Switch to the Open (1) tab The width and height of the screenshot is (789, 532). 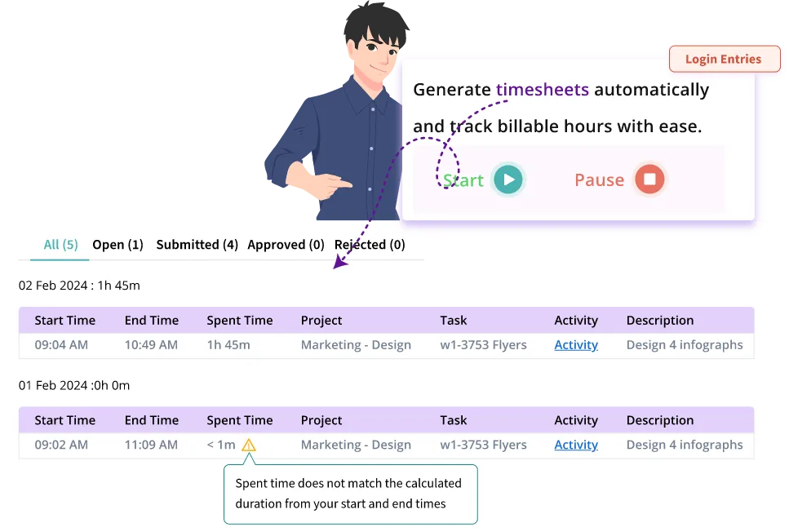click(x=117, y=244)
